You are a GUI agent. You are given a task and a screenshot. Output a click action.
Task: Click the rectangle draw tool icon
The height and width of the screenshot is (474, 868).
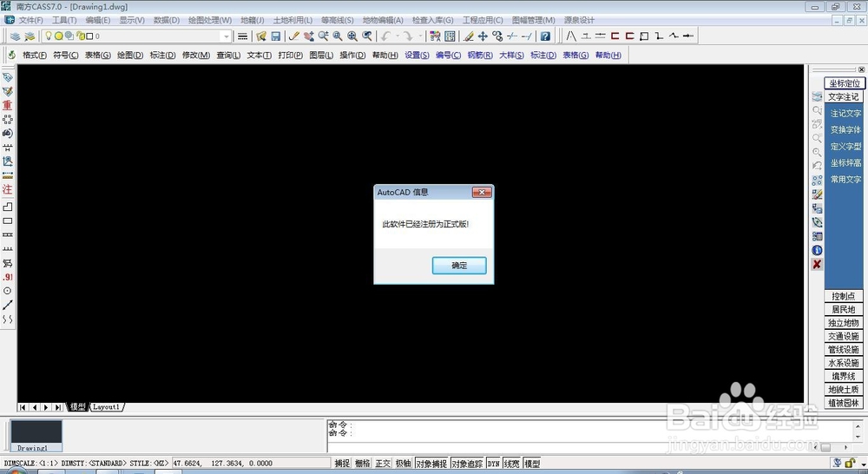(x=7, y=221)
